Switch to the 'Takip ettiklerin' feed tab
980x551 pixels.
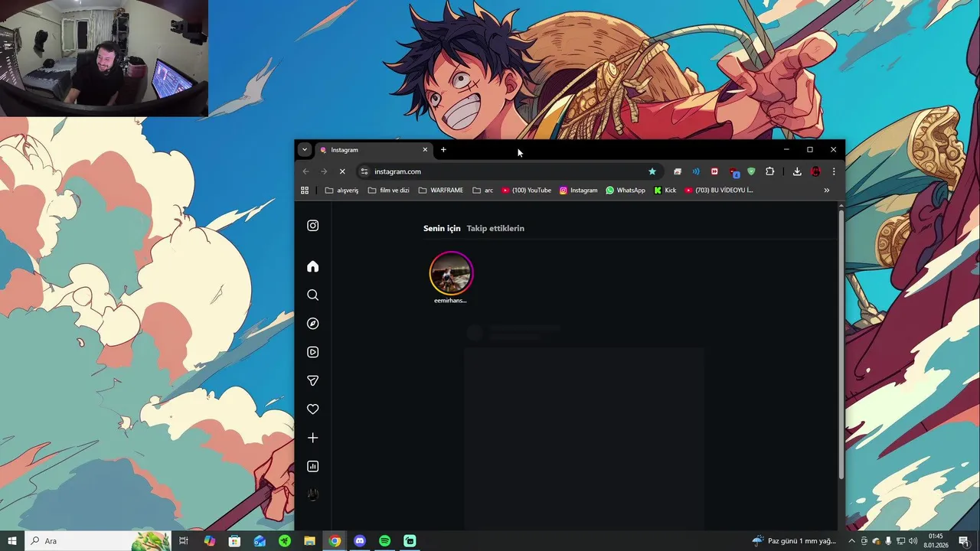495,228
